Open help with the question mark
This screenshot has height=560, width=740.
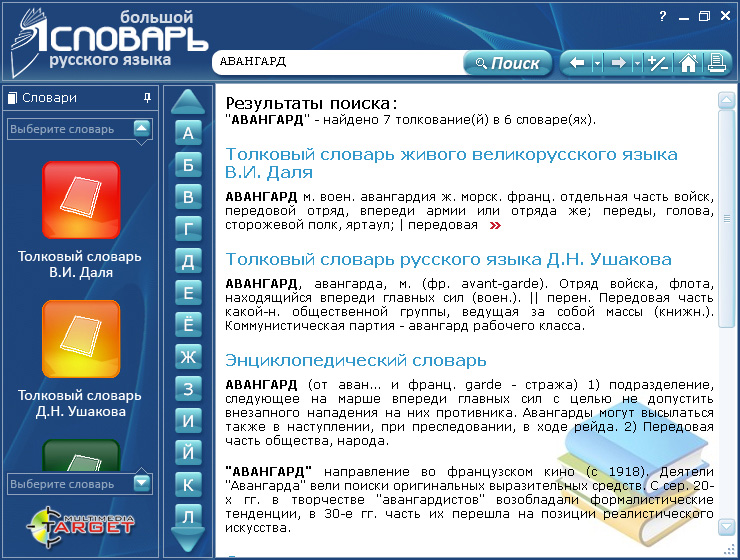click(663, 17)
